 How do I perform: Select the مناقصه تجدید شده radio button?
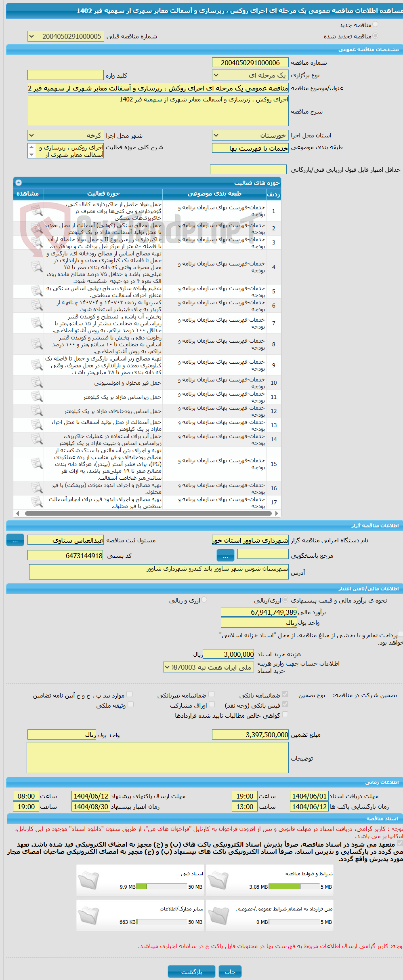coord(376,36)
